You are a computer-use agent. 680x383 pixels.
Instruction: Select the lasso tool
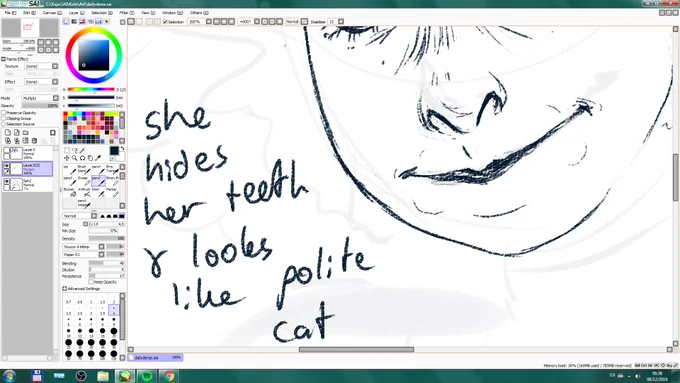(x=75, y=151)
